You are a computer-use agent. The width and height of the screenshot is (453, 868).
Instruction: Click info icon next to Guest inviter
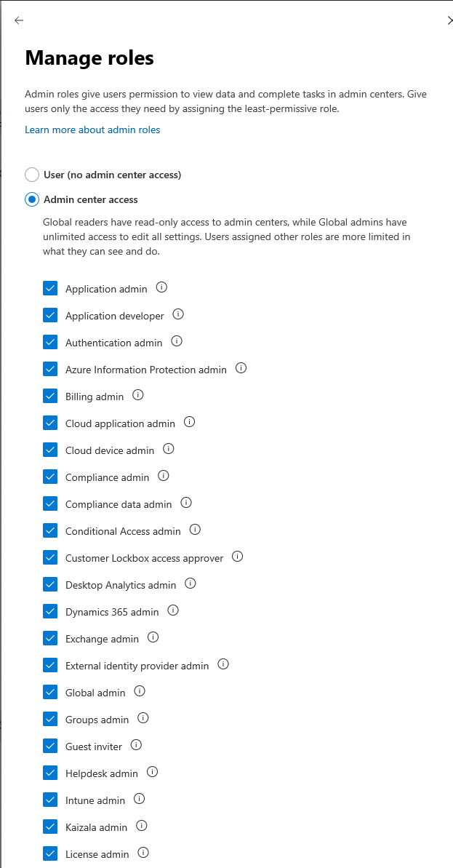[136, 744]
